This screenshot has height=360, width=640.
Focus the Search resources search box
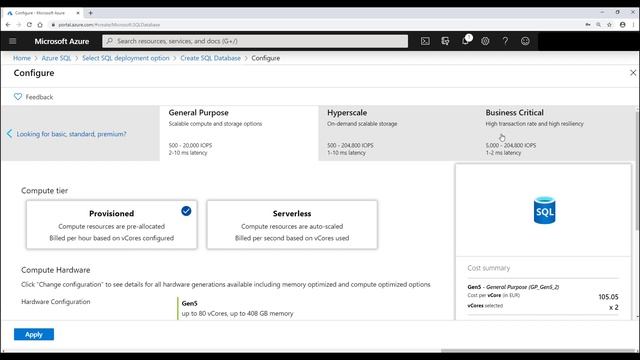tap(255, 41)
